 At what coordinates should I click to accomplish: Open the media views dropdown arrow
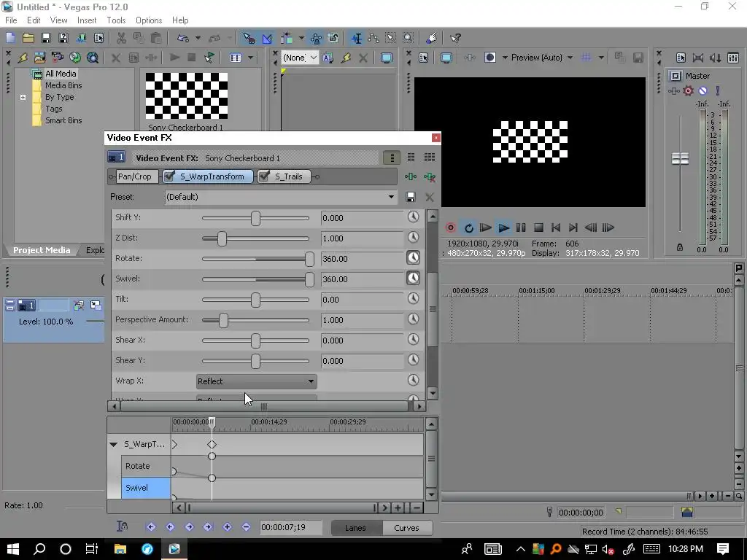click(x=250, y=58)
